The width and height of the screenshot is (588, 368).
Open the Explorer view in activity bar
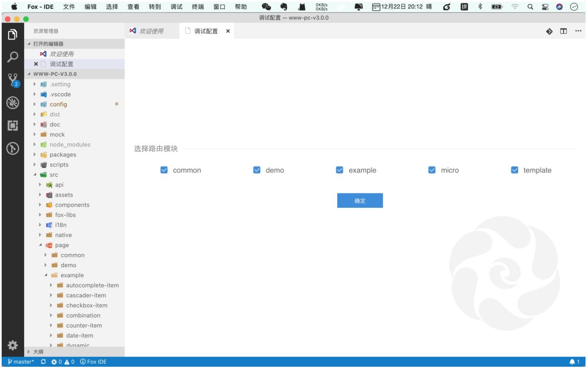(12, 34)
